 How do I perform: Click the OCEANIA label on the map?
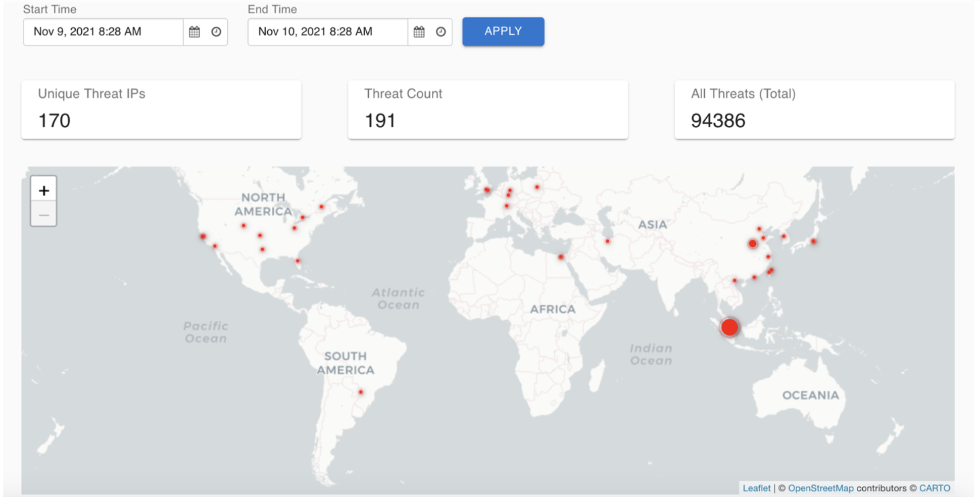810,395
